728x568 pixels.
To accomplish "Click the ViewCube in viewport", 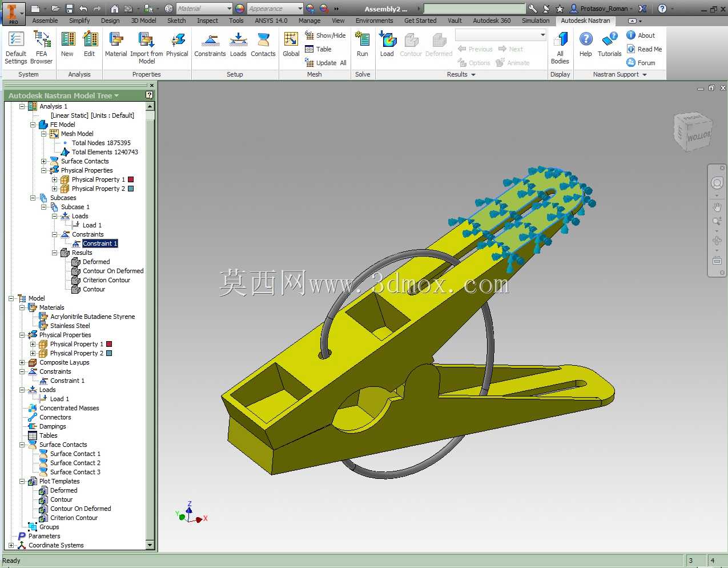I will pyautogui.click(x=693, y=132).
